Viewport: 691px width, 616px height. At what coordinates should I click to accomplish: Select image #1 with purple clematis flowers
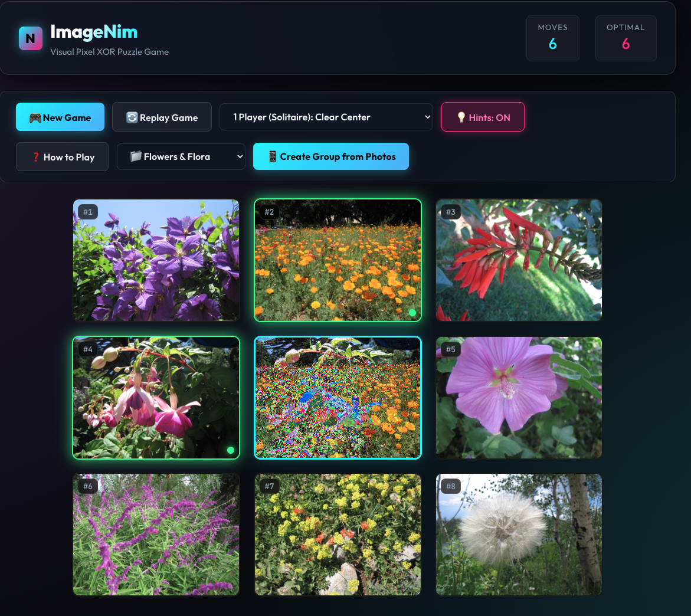pyautogui.click(x=156, y=260)
